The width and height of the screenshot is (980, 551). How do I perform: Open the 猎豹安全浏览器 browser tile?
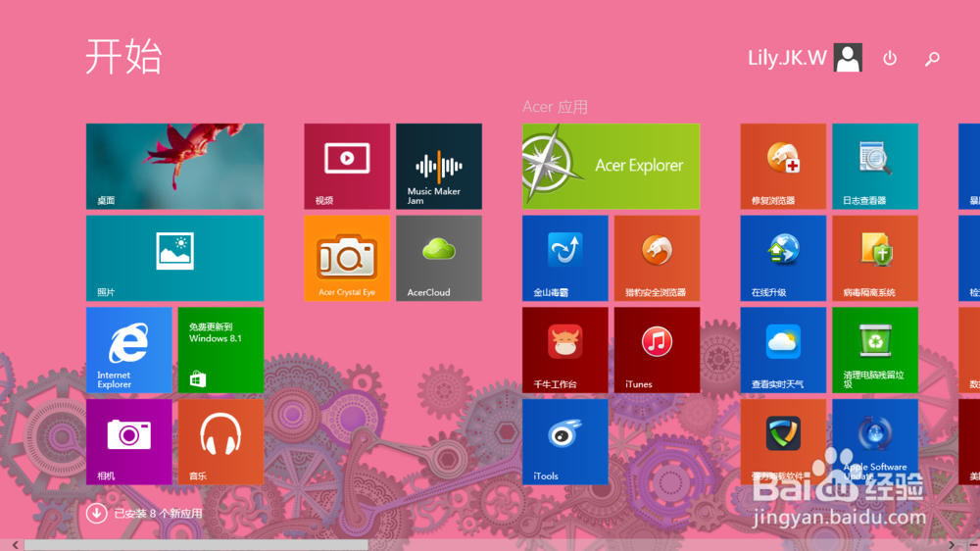tap(657, 258)
